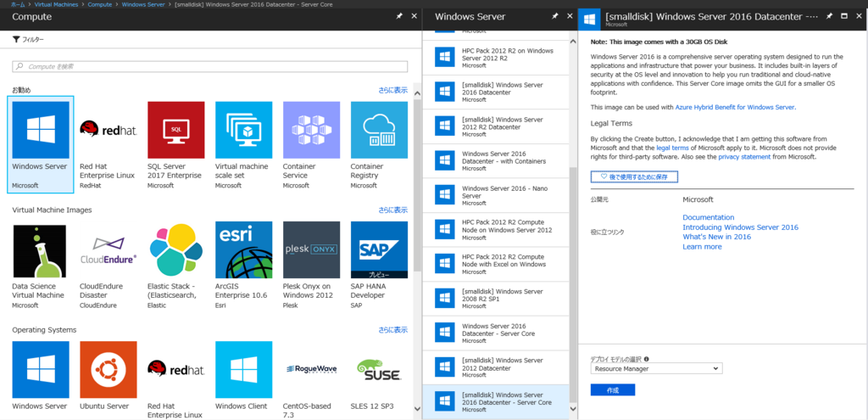Select the SLES 12 SP3 SUSE tile
Image resolution: width=868 pixels, height=420 pixels.
(379, 378)
